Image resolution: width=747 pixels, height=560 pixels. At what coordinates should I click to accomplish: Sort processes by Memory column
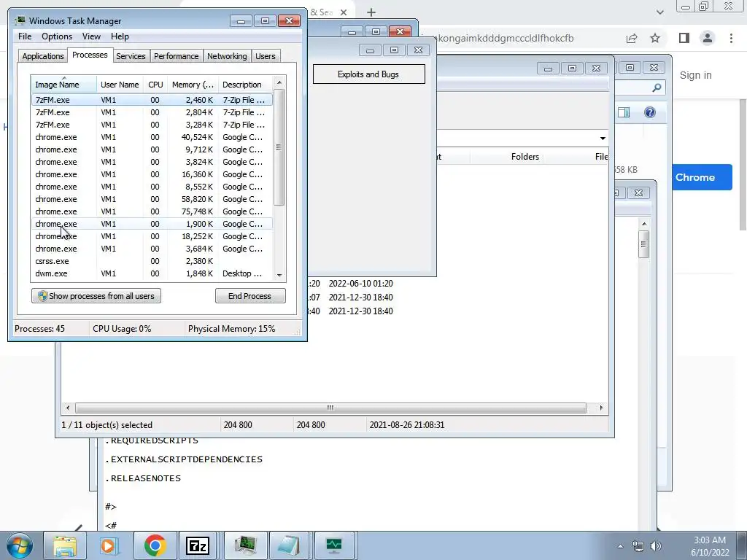[193, 85]
